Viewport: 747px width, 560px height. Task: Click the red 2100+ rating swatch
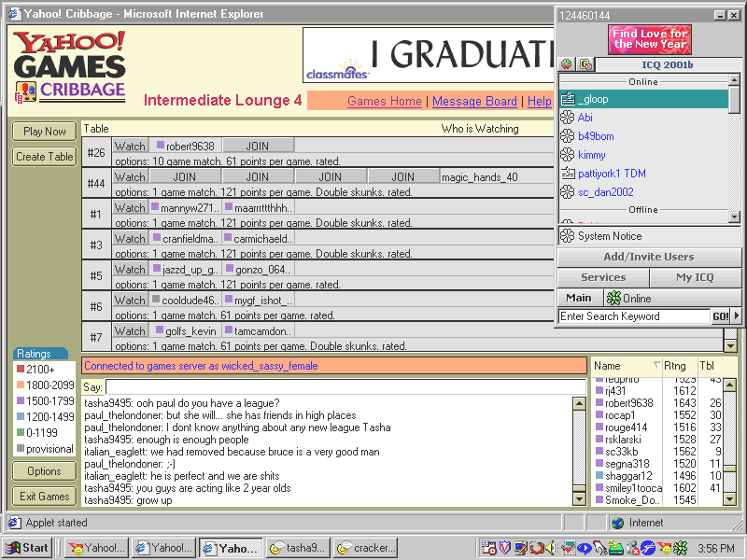[x=21, y=369]
